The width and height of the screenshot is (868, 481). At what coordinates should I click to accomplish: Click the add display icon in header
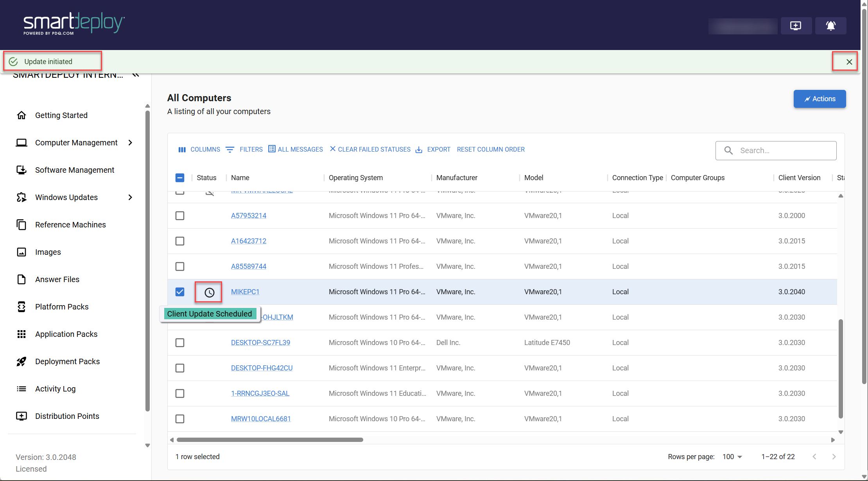point(796,26)
